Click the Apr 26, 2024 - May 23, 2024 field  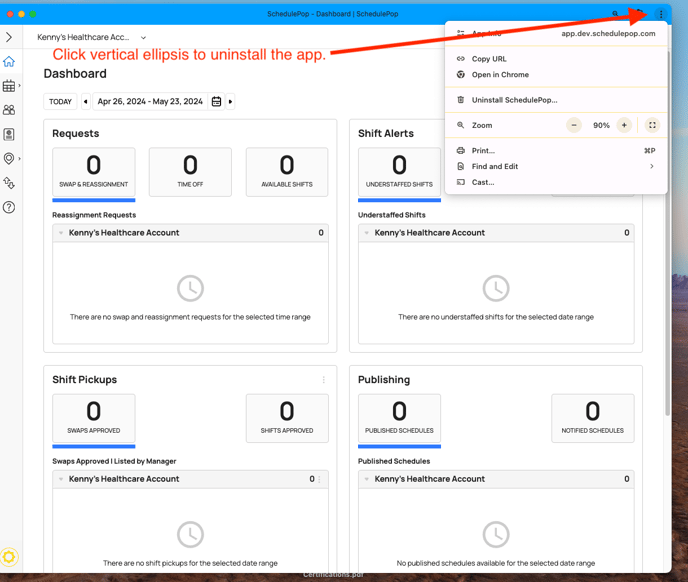click(150, 101)
